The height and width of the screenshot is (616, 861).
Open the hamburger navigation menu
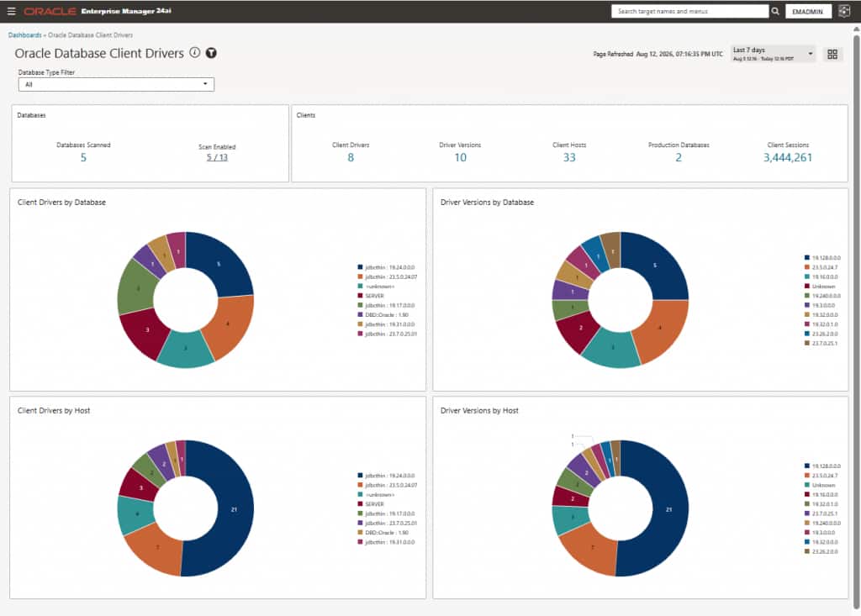click(11, 11)
